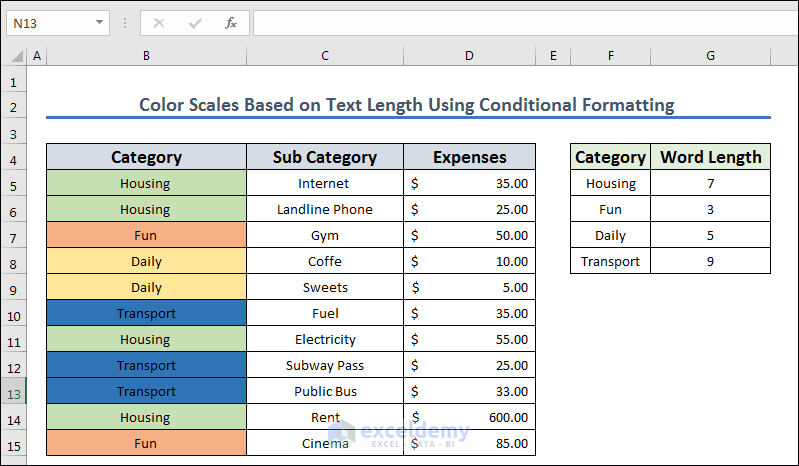This screenshot has height=466, width=799.
Task: Click the Landline Phone cell
Action: point(325,210)
